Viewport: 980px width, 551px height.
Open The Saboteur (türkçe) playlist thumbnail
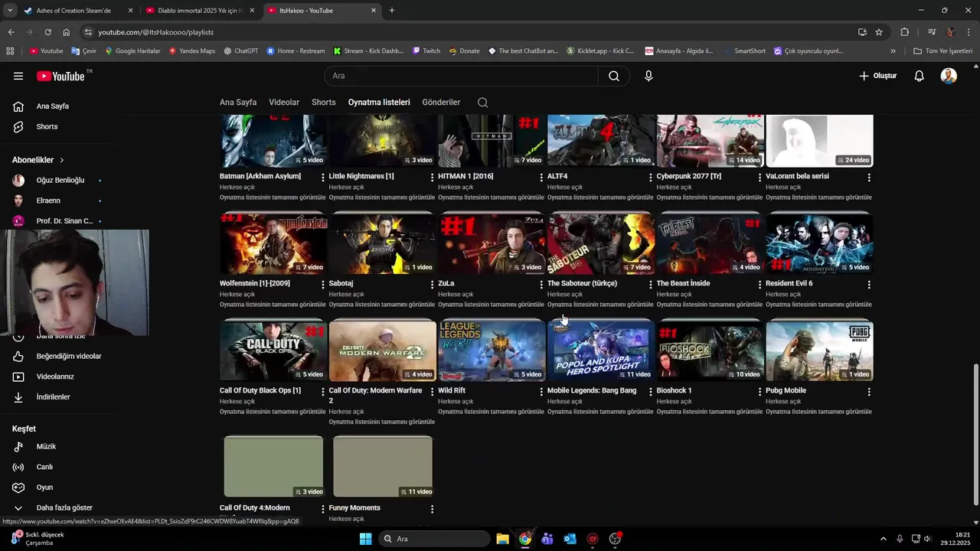tap(601, 243)
